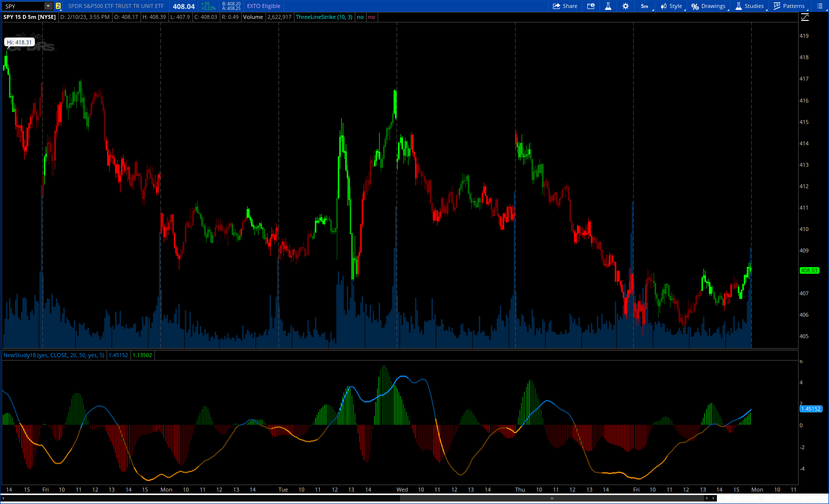829x504 pixels.
Task: Open the Patterns menu
Action: coord(789,6)
